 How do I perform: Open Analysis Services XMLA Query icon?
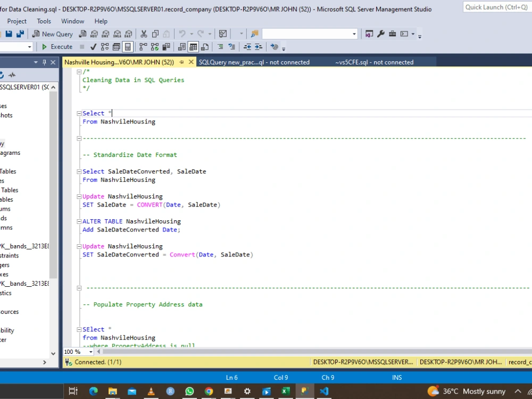point(117,34)
